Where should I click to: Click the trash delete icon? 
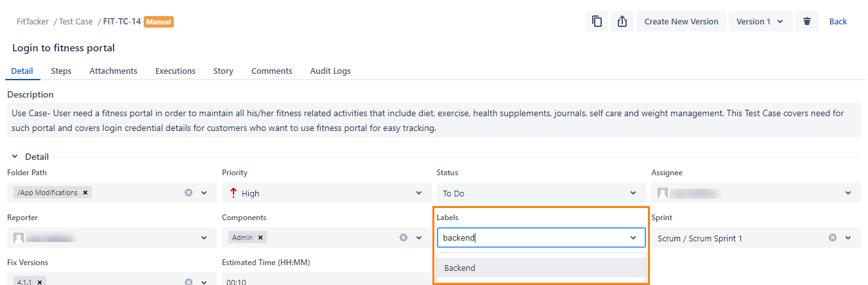807,21
